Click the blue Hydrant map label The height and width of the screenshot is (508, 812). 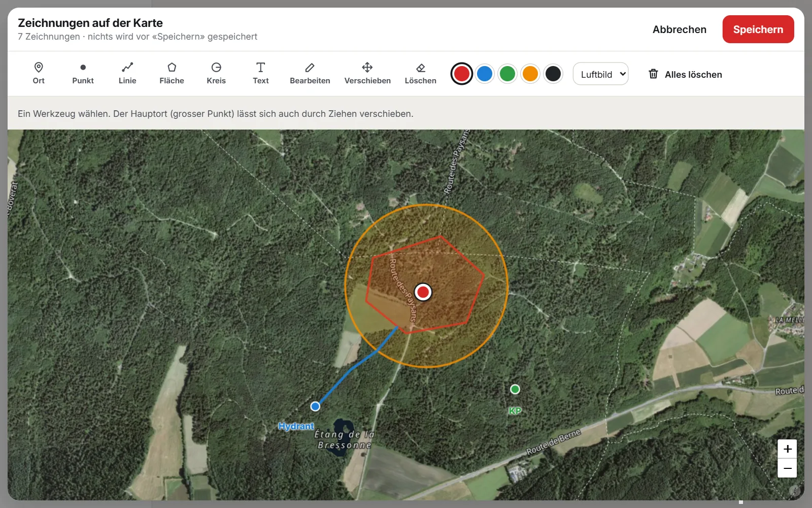click(x=296, y=426)
